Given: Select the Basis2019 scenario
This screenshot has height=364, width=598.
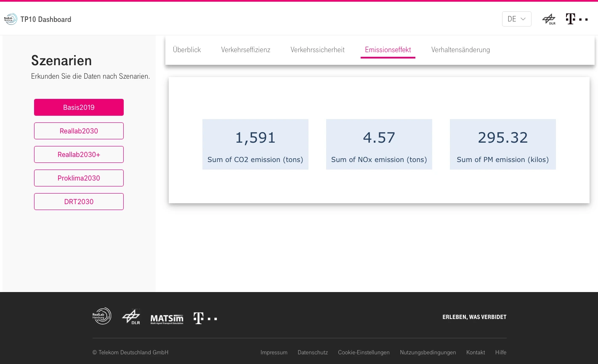Looking at the screenshot, I should (79, 107).
